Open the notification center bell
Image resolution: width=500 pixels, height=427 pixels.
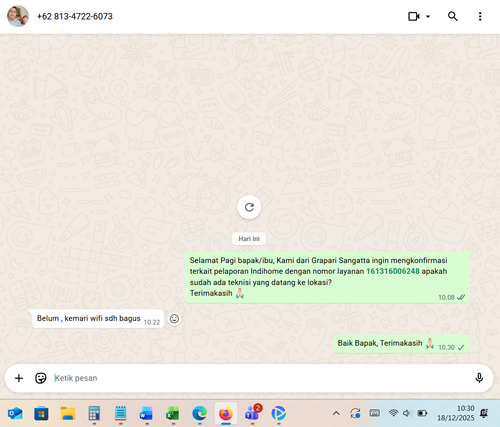pos(484,413)
